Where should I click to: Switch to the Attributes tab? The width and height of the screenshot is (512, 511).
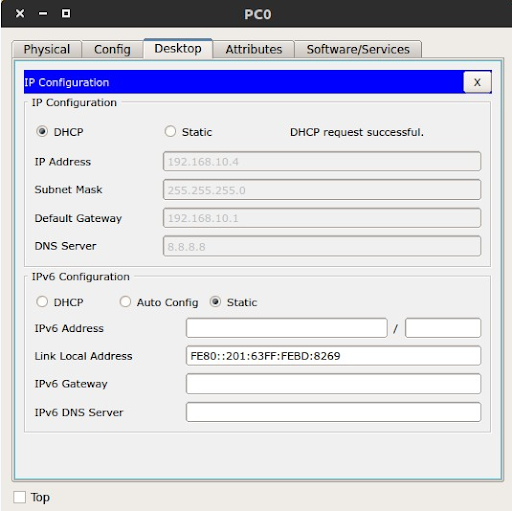(x=254, y=49)
